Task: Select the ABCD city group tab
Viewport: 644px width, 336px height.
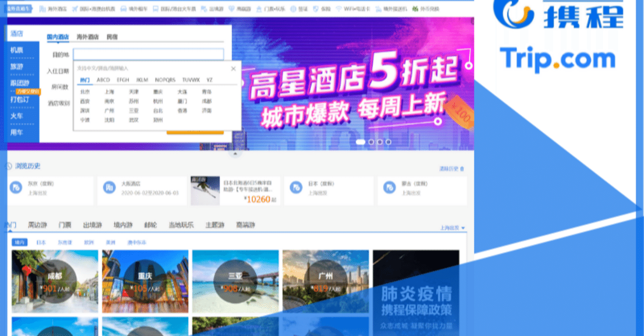Action: click(x=103, y=80)
